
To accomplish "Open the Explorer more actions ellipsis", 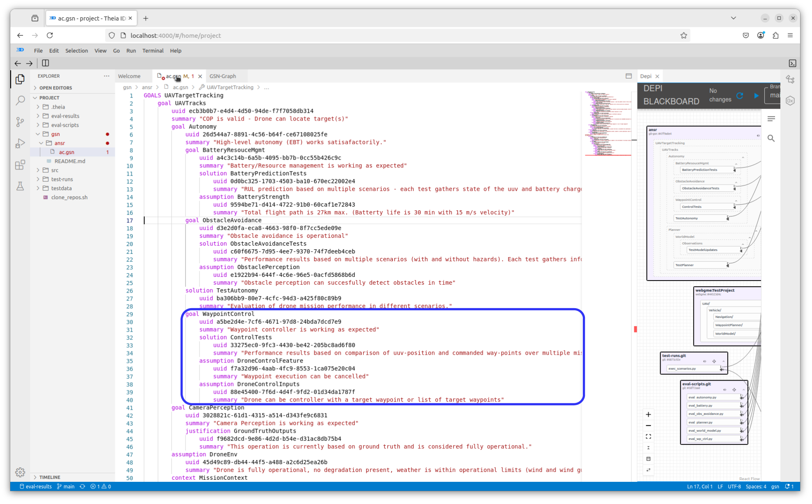I will (x=107, y=76).
